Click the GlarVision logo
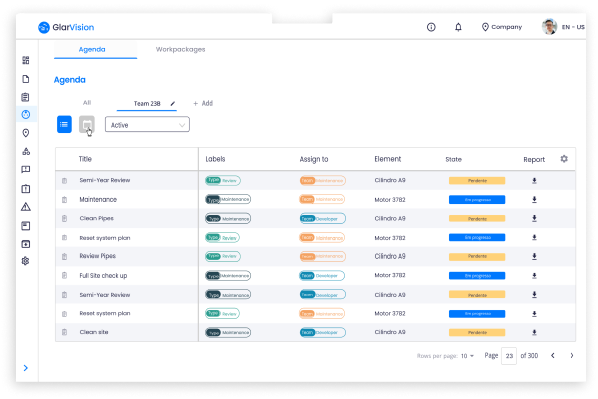 66,27
